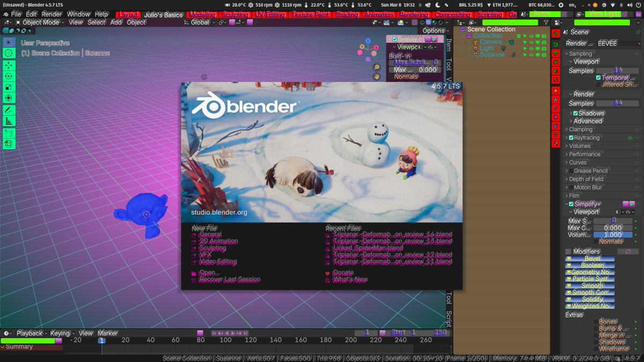
Task: Click the viewport zoom magnifier icon
Action: [x=377, y=68]
